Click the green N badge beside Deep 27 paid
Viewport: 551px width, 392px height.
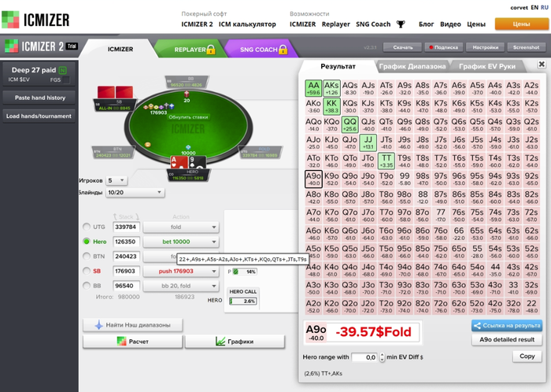click(x=62, y=70)
